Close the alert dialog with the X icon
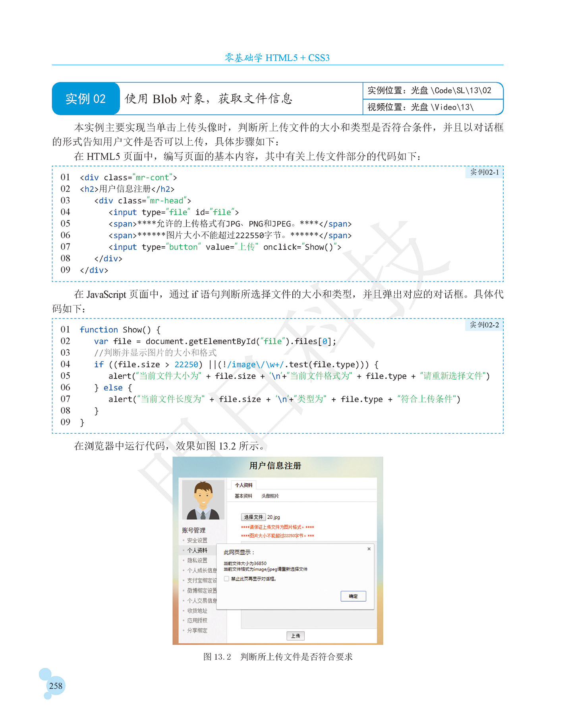 369,549
